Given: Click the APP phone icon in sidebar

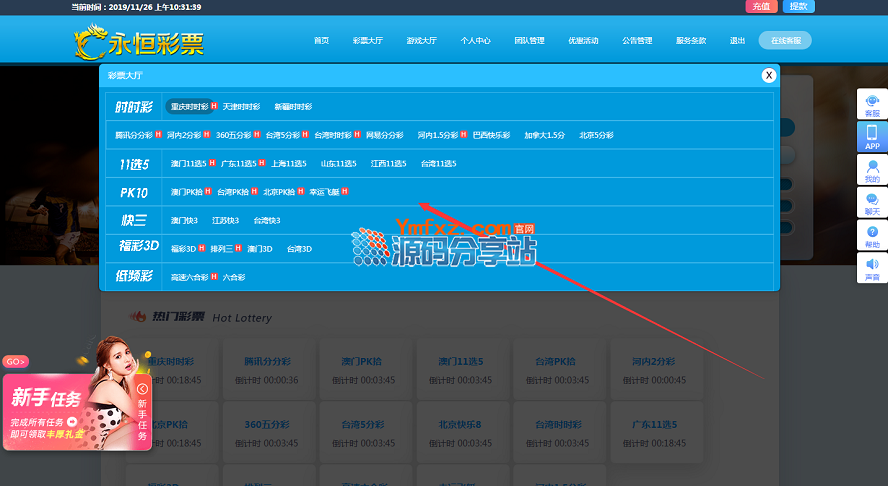Looking at the screenshot, I should (872, 137).
